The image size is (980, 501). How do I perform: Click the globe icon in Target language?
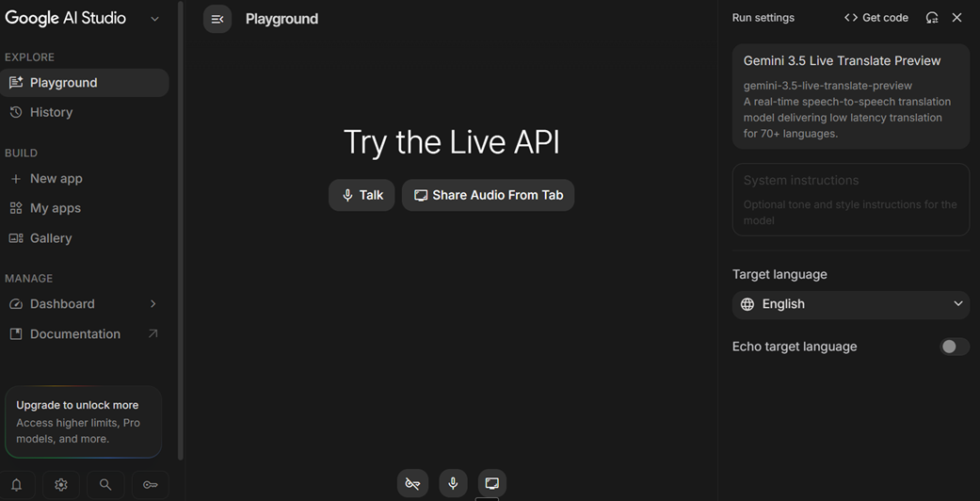747,304
